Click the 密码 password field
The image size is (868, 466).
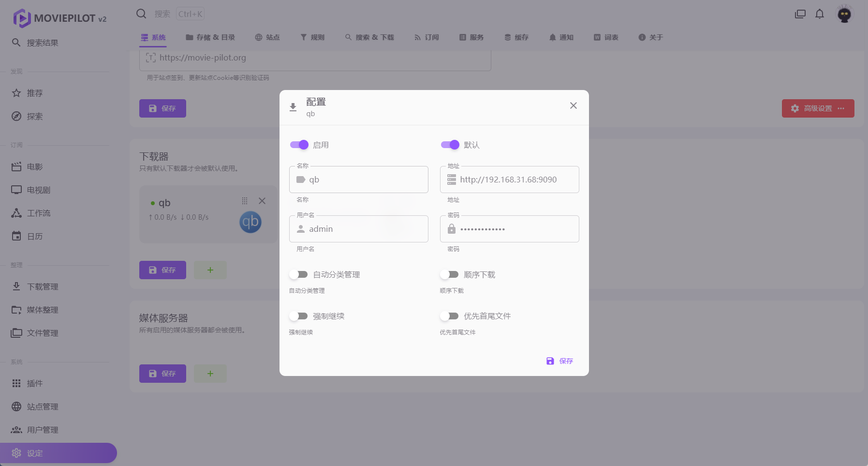coord(510,229)
